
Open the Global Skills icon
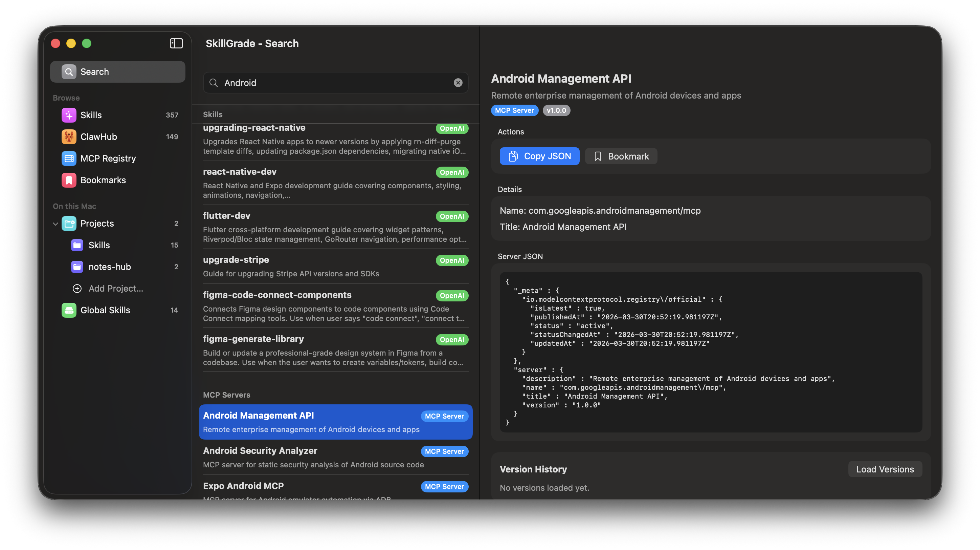[69, 310]
